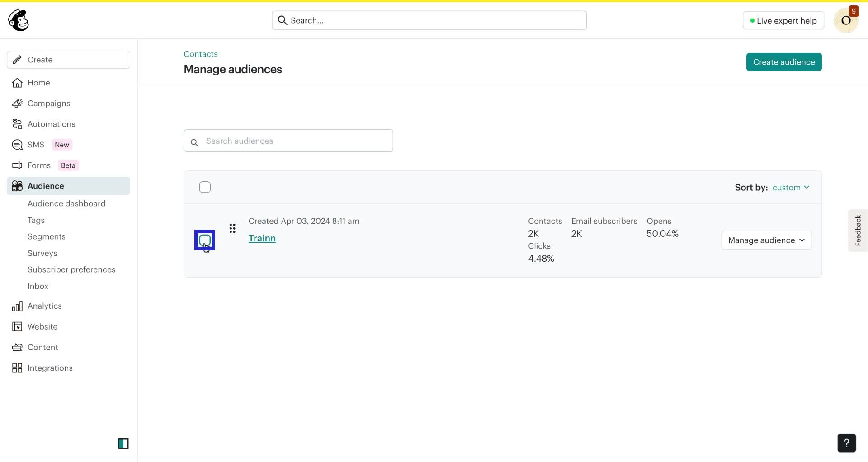Screen dimensions: 868x462
Task: Click inside the Search audiences field
Action: point(288,141)
